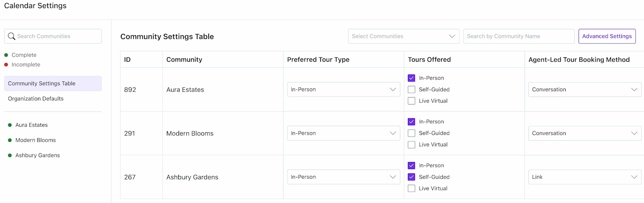Open booking method dropdown for Modern Blooms
This screenshot has height=203, width=644.
[585, 133]
